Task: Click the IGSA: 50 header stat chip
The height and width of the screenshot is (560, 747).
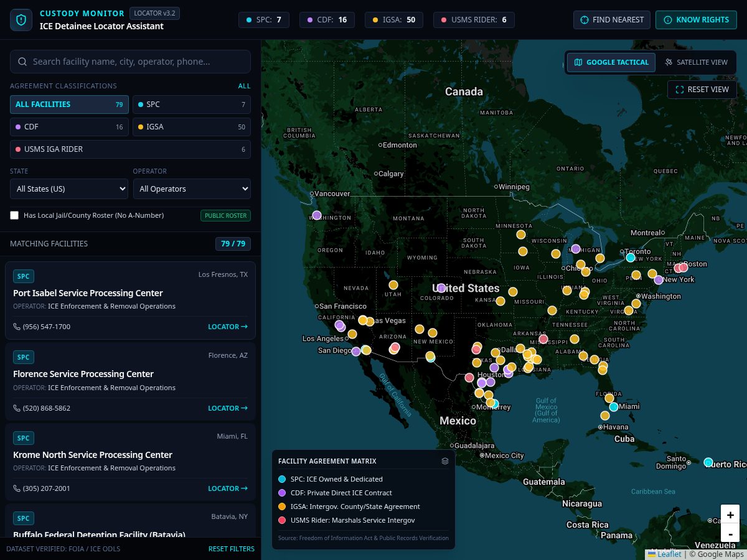Action: click(394, 20)
